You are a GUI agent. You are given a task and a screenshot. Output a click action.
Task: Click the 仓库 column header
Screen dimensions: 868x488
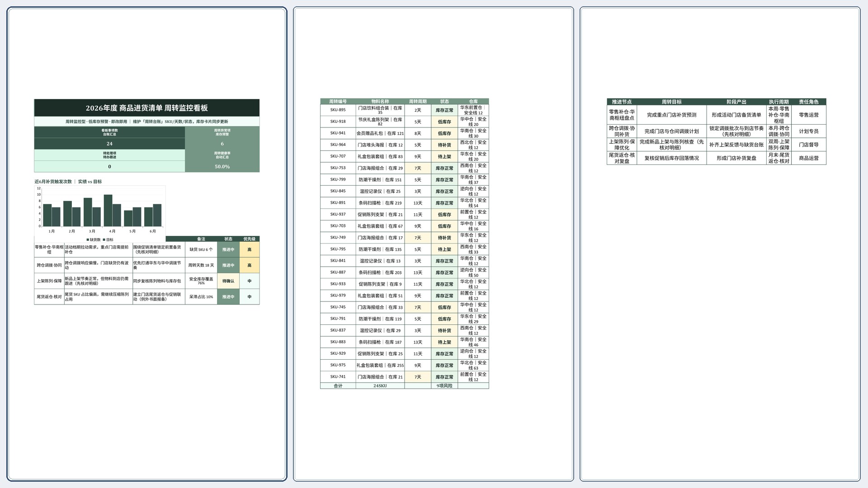click(473, 102)
